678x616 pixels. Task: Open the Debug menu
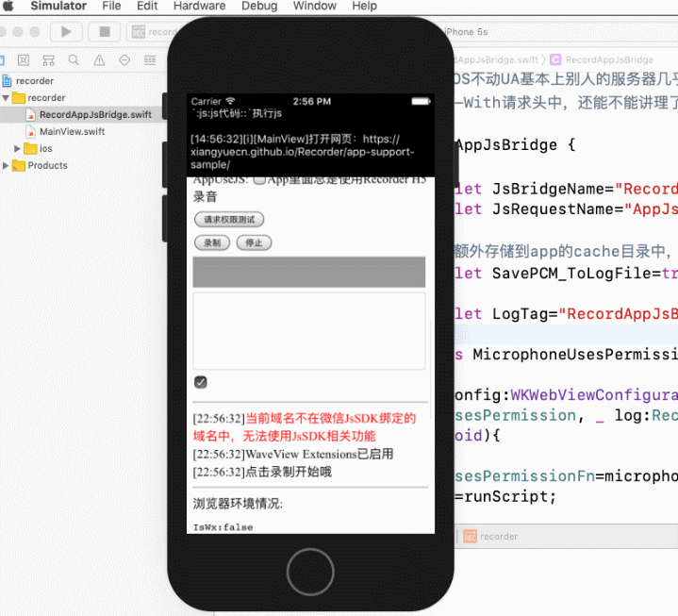(259, 6)
